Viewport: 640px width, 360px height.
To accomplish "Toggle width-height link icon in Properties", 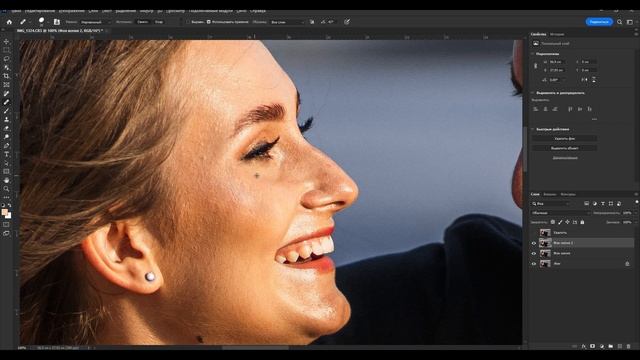I will (536, 66).
